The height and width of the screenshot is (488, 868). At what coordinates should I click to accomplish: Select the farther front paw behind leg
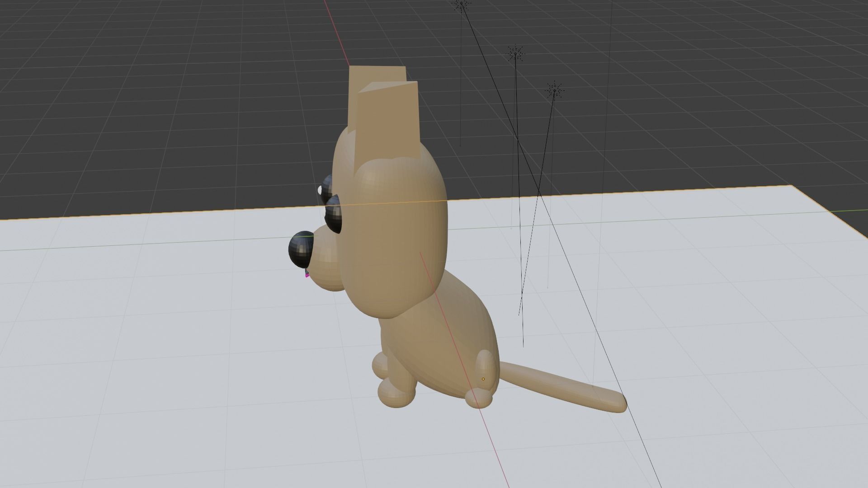[x=380, y=366]
